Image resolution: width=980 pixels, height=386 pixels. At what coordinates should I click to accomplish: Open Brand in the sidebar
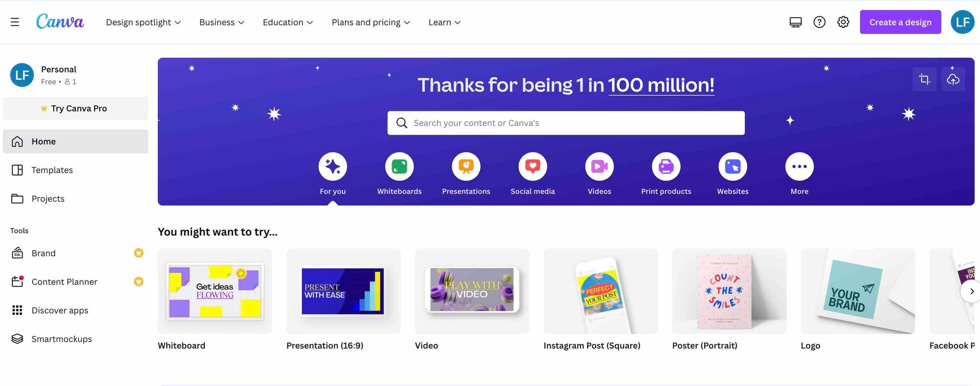[75, 253]
